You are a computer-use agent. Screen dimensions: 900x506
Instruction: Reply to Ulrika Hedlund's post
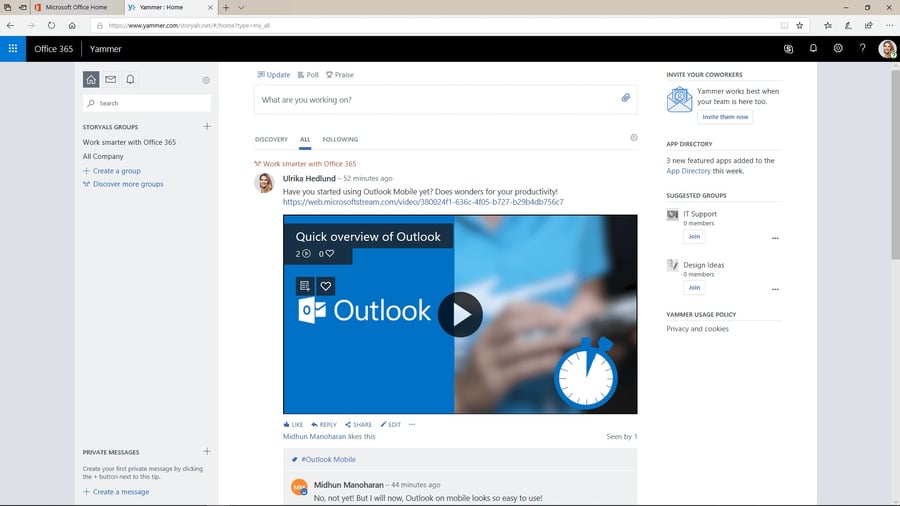[x=324, y=425]
